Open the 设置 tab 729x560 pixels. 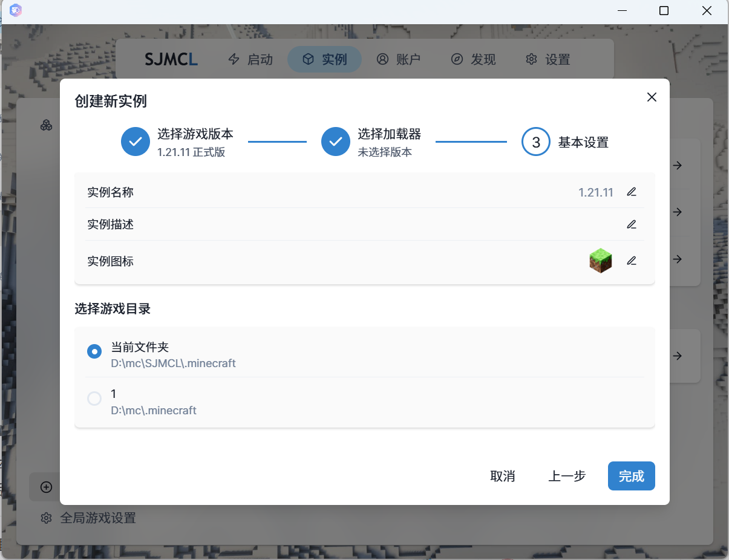click(548, 59)
